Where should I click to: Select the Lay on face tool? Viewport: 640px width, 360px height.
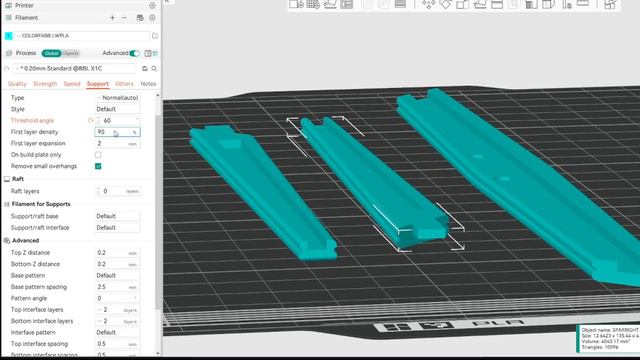click(480, 4)
